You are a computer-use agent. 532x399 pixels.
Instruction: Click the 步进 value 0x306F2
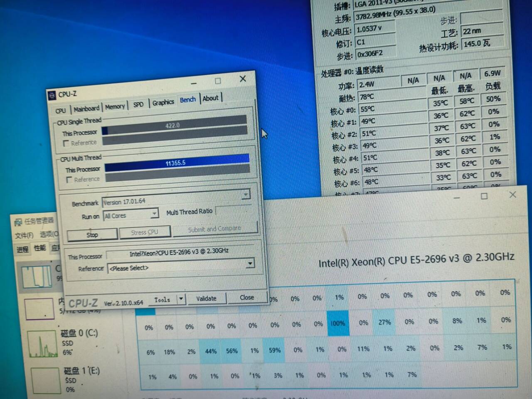point(376,53)
